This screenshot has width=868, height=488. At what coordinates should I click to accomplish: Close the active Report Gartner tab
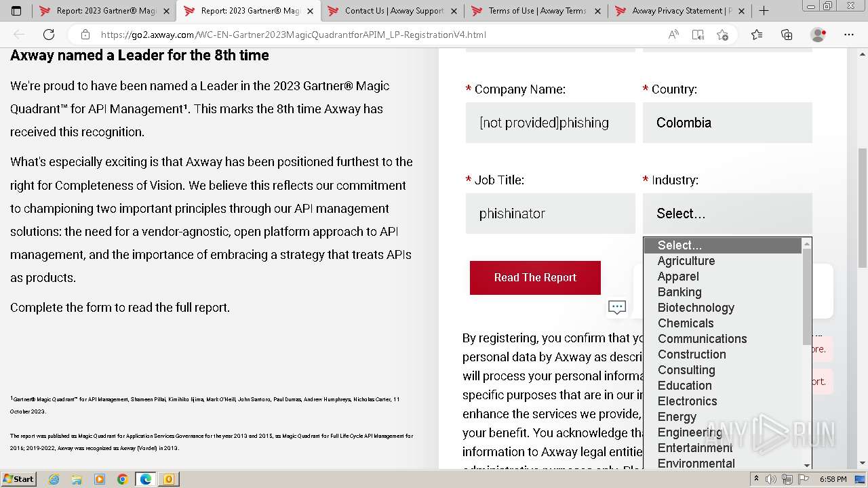[x=311, y=11]
